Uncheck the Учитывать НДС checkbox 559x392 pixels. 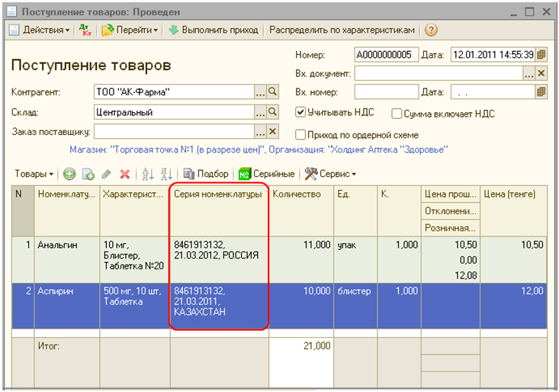(x=300, y=113)
